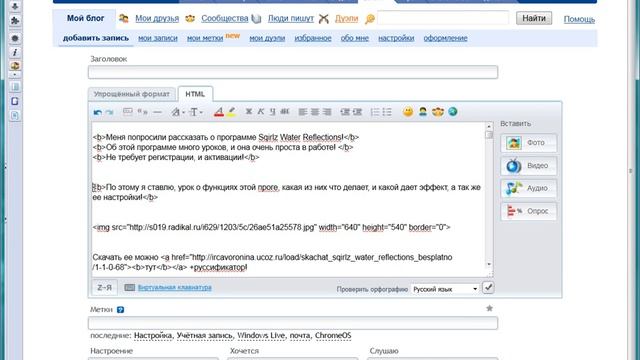The height and width of the screenshot is (360, 640).
Task: Click editor scrollbar down arrow
Action: [x=489, y=264]
